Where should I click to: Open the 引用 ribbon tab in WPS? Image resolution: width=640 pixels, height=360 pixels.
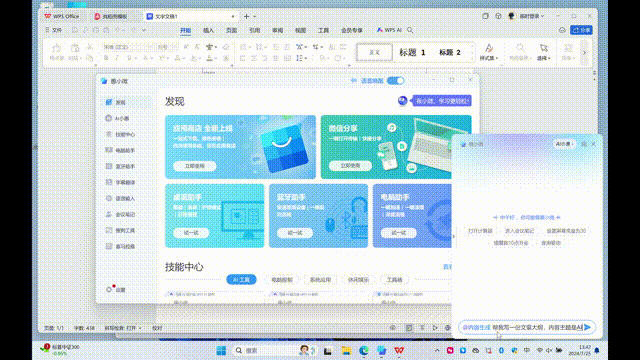pos(255,30)
